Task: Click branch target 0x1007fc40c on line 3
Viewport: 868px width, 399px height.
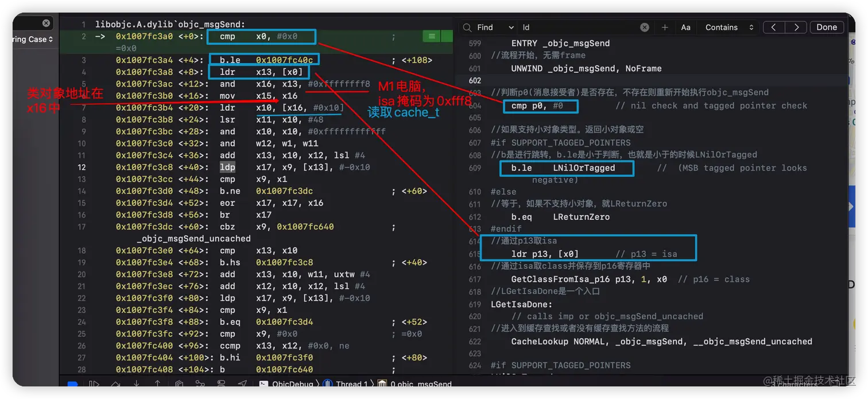Action: pos(285,60)
